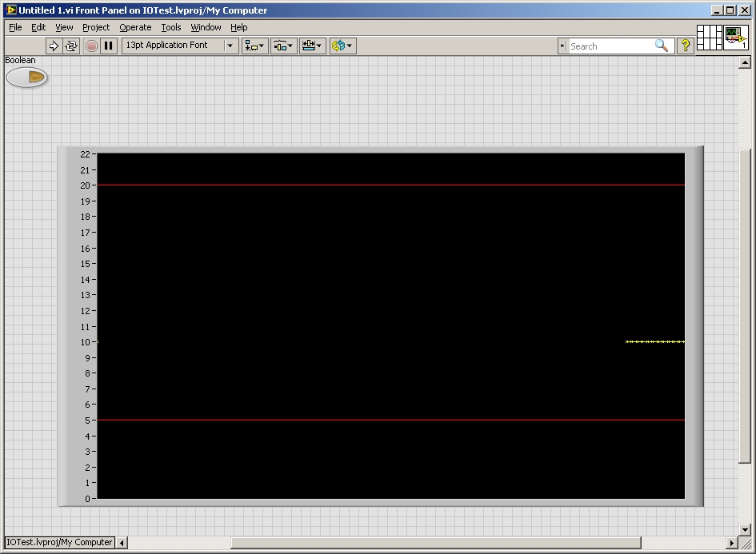This screenshot has height=554, width=756.
Task: Click the vertical scrollbar down arrow
Action: click(x=745, y=529)
